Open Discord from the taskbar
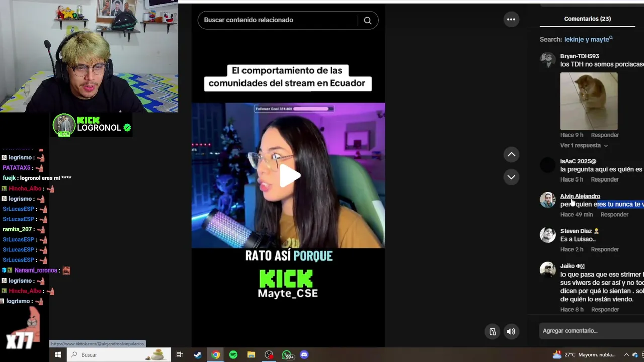644x362 pixels. pos(304,355)
